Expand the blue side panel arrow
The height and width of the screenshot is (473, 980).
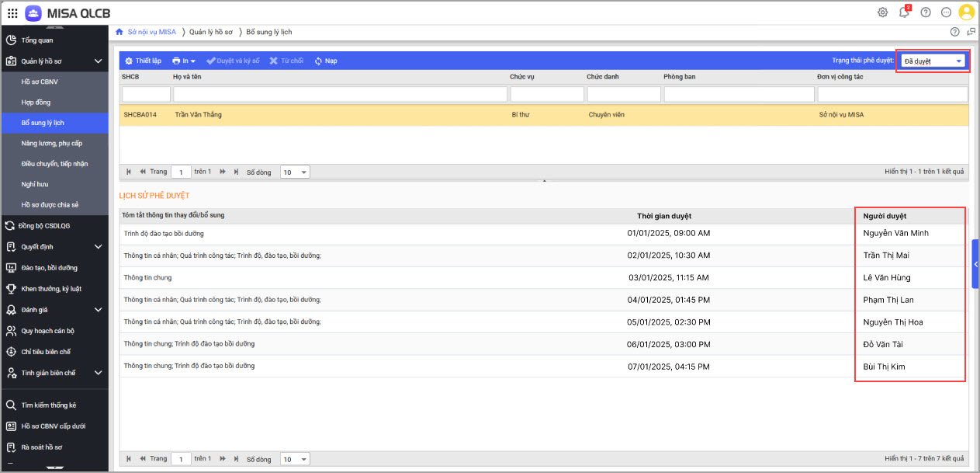(x=975, y=265)
